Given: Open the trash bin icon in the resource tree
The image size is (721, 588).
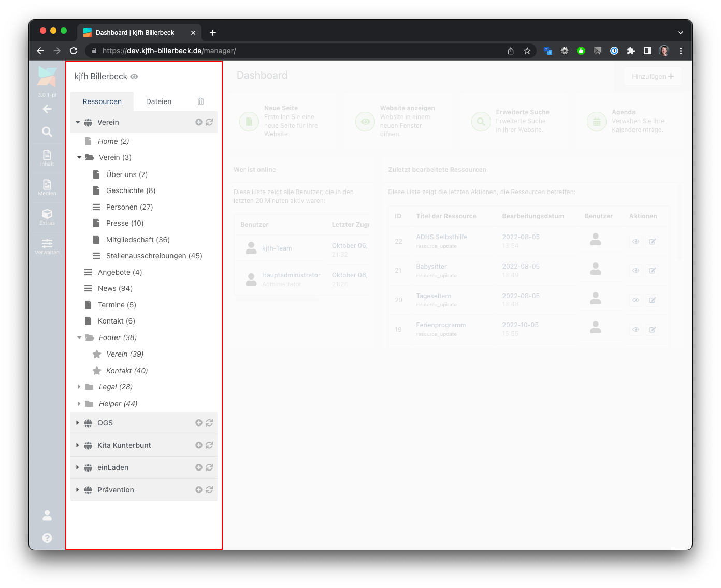Looking at the screenshot, I should 200,101.
